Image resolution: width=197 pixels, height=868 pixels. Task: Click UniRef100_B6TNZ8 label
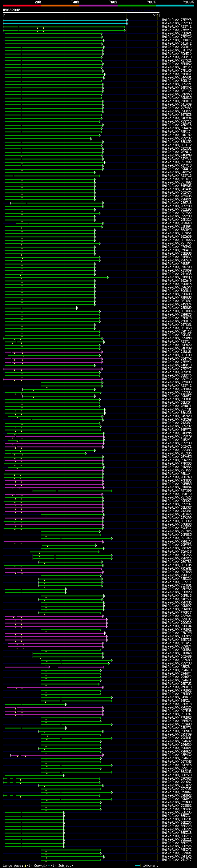coord(177,115)
